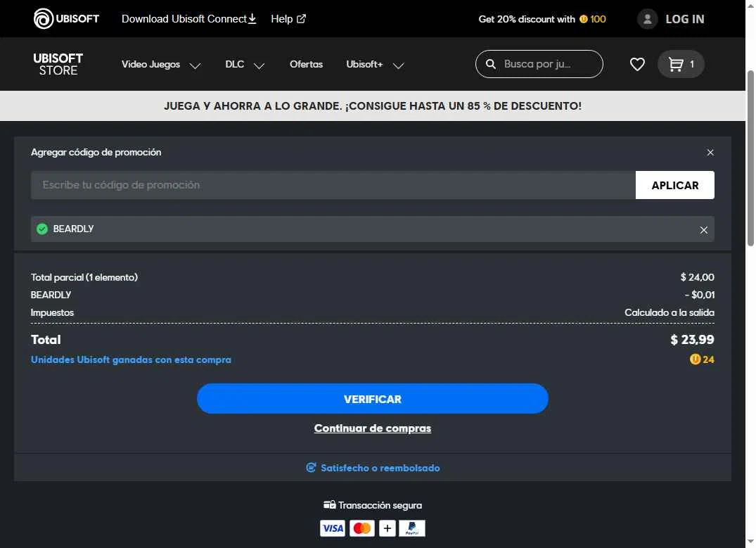The height and width of the screenshot is (548, 756).
Task: Expand the Video Juegos menu
Action: pos(161,65)
